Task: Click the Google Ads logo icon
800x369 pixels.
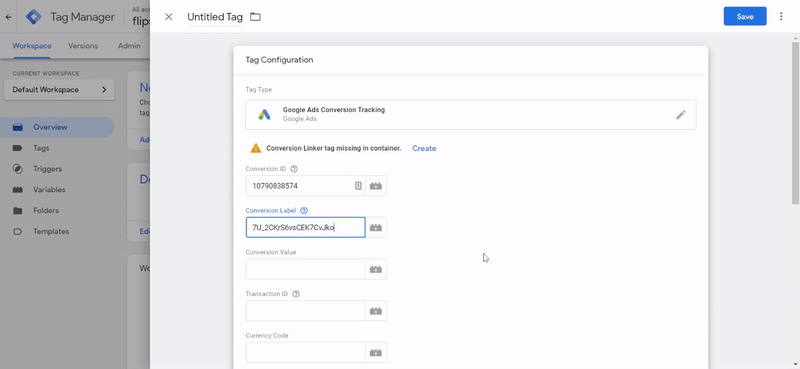Action: click(264, 114)
